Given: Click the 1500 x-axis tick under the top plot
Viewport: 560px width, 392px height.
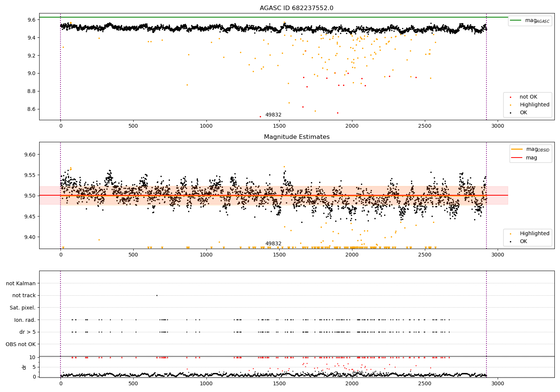Looking at the screenshot, I should 279,126.
